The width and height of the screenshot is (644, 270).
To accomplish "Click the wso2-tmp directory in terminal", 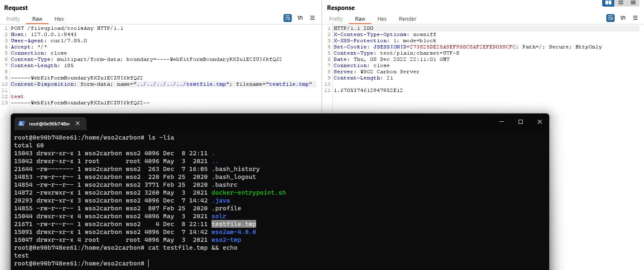I will point(226,240).
